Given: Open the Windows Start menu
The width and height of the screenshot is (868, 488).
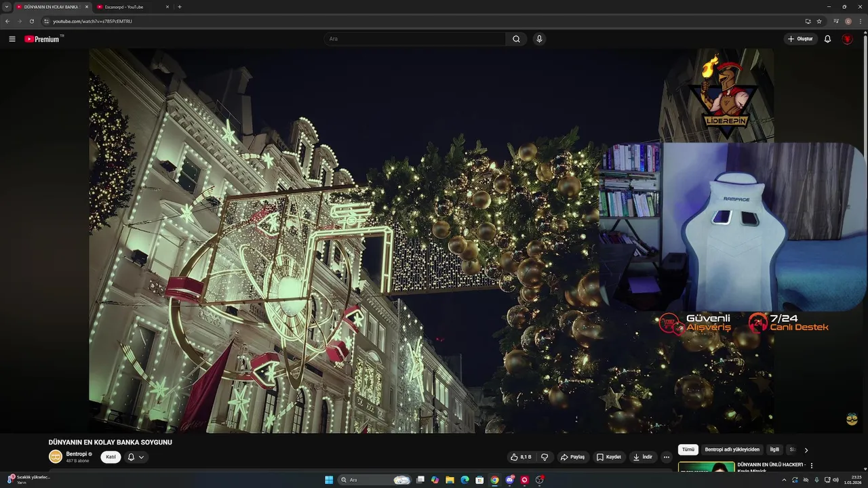Looking at the screenshot, I should [x=329, y=480].
